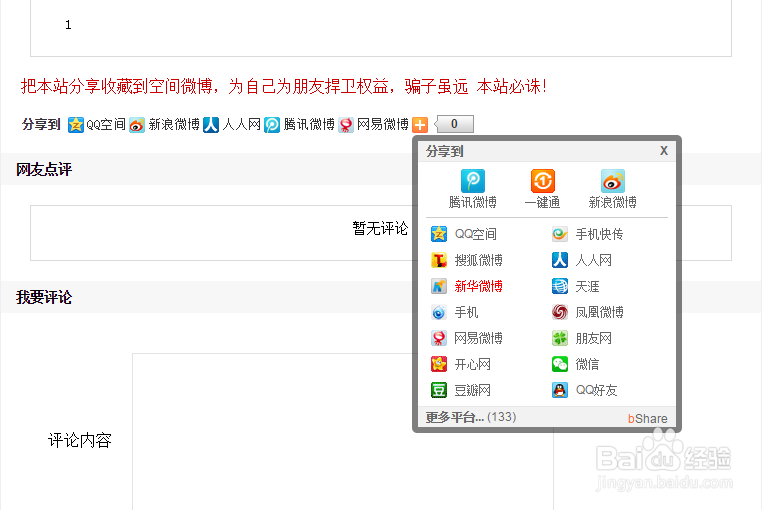The image size is (778, 510).
Task: Click 网易微博 icon in popup list
Action: (439, 338)
